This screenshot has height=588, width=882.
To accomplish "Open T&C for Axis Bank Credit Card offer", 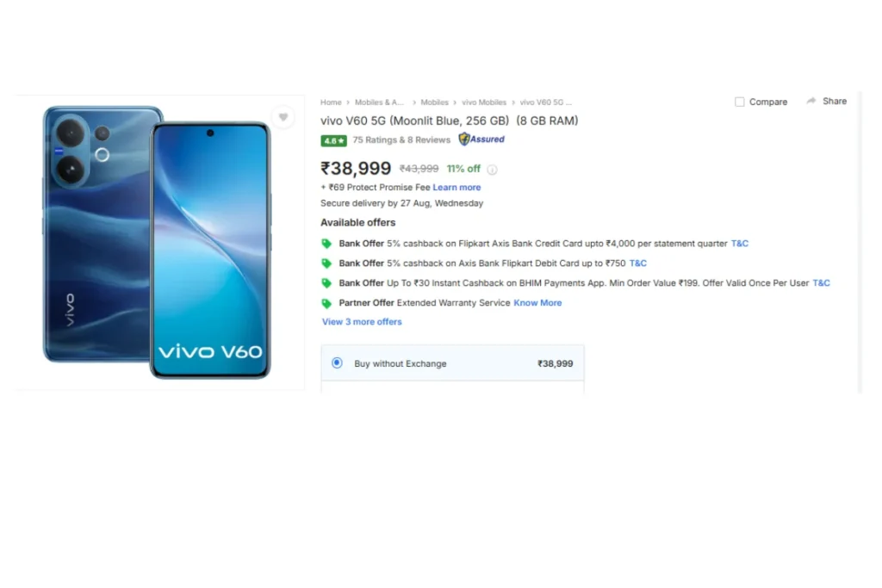I will [x=740, y=244].
